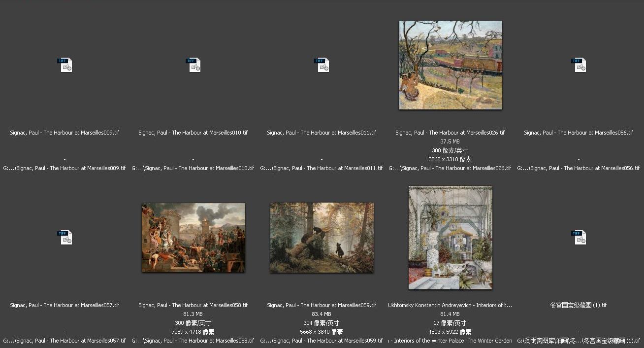
Task: Click filename text of Marseilles010.tif
Action: tap(193, 133)
